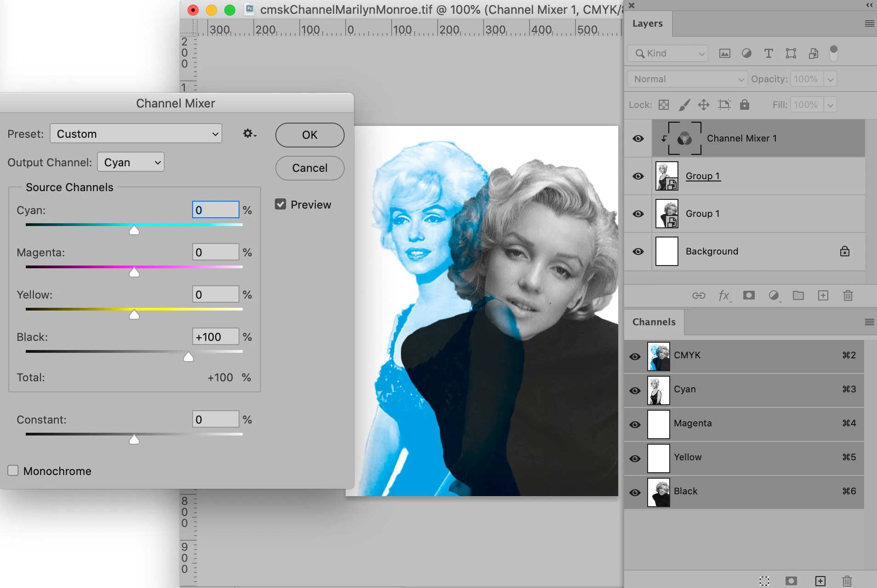The image size is (877, 588).
Task: Open the Fill slider dropdown arrow
Action: (831, 105)
